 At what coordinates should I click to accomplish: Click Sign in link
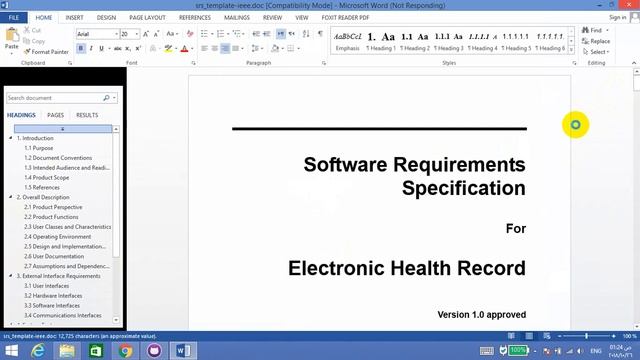(x=618, y=18)
